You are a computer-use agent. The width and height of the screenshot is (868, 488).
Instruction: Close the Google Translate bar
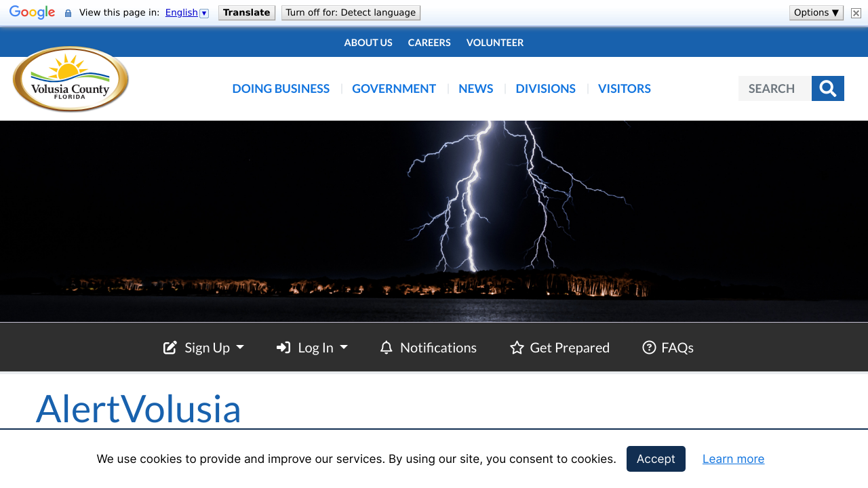click(x=856, y=13)
